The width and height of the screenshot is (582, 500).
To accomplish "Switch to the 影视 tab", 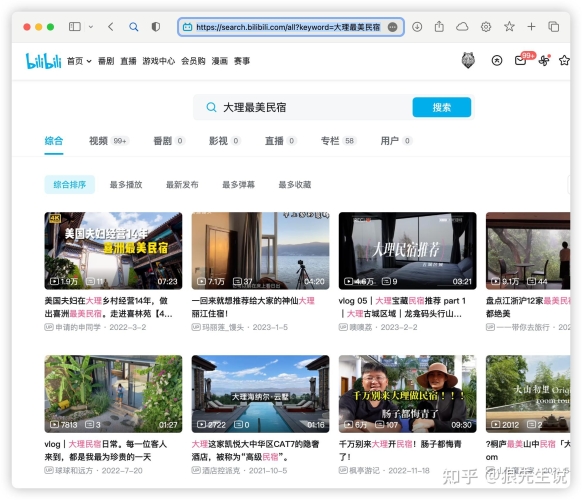I will tap(225, 141).
